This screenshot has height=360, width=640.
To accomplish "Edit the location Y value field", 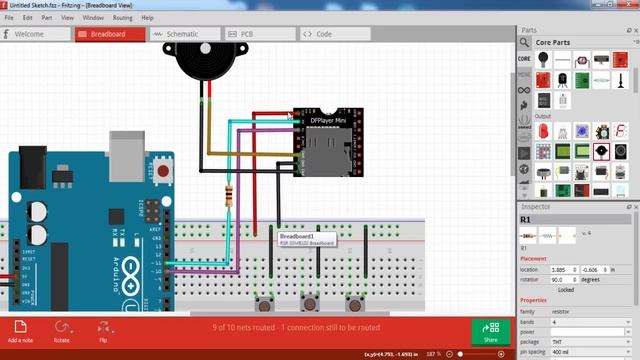I will click(595, 270).
